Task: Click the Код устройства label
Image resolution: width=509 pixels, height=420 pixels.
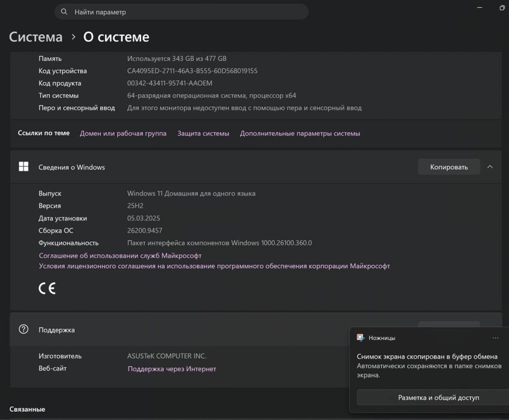Action: tap(62, 71)
